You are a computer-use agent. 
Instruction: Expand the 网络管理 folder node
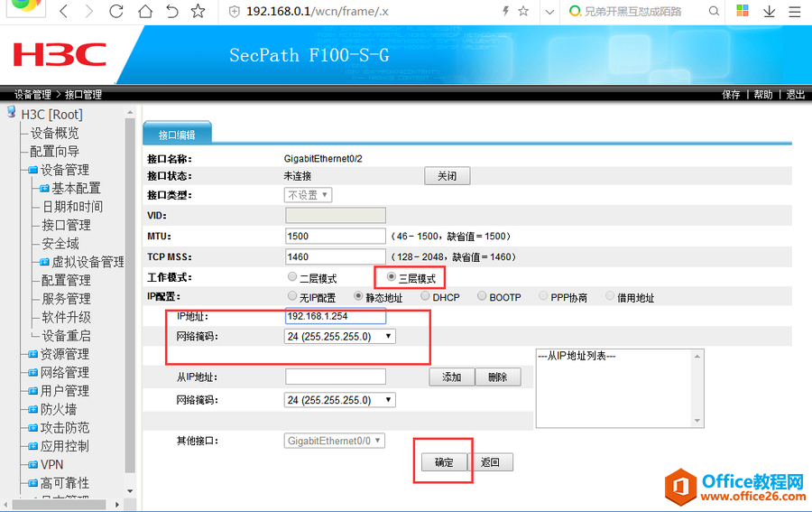pos(32,373)
